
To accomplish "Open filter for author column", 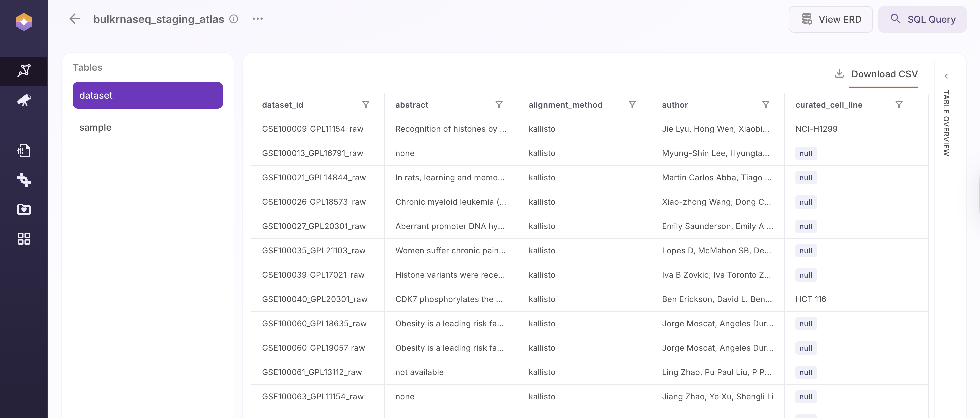I will 765,105.
